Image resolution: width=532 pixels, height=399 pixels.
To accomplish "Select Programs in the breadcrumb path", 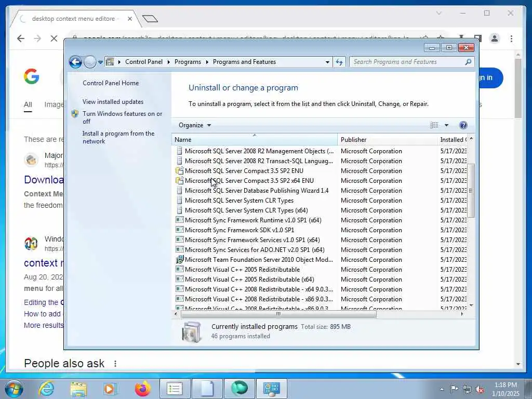I will coord(188,62).
